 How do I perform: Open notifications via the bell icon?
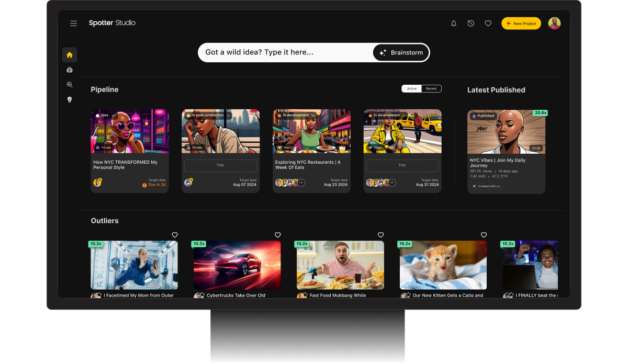click(453, 23)
